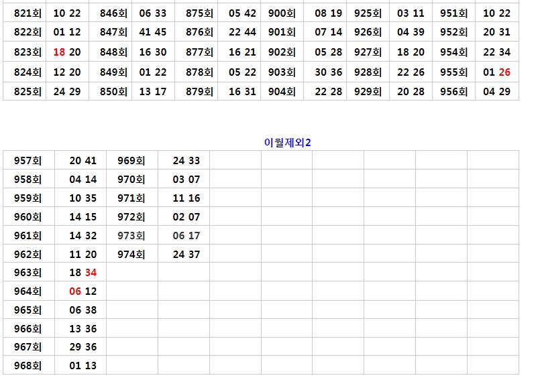Click the 900회 round label cell
Screen dimensions: 538x392
tap(282, 13)
